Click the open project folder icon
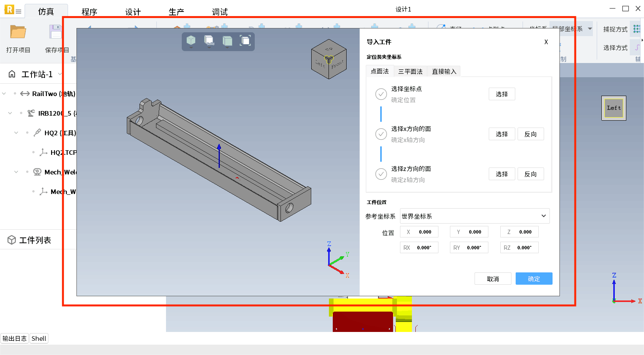Viewport: 644px width, 355px height. pyautogui.click(x=18, y=32)
